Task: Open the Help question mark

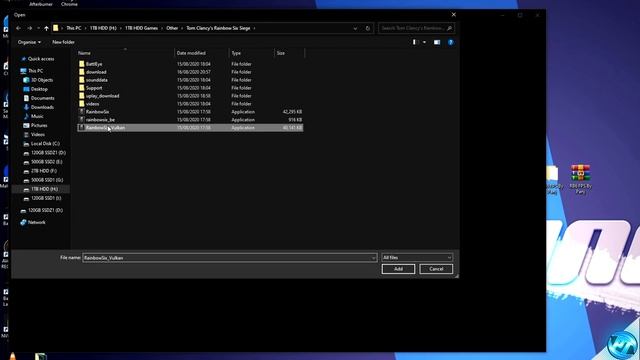Action: point(451,42)
